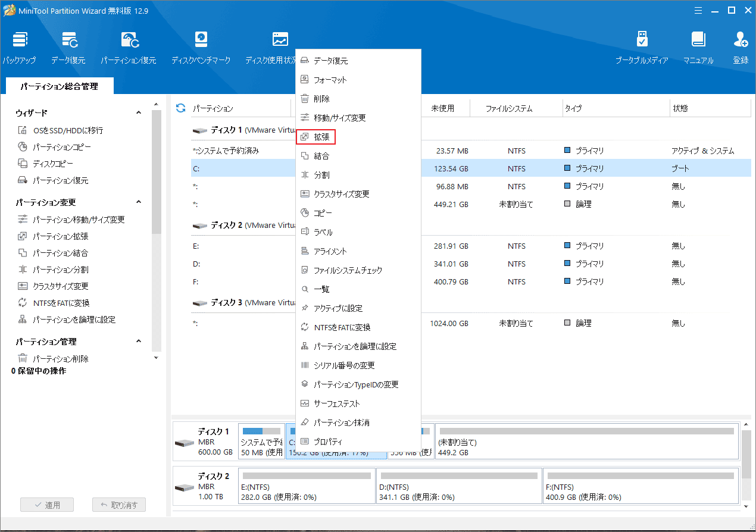This screenshot has height=532, width=756.
Task: Select the *:システムで予約済み row
Action: (471, 151)
